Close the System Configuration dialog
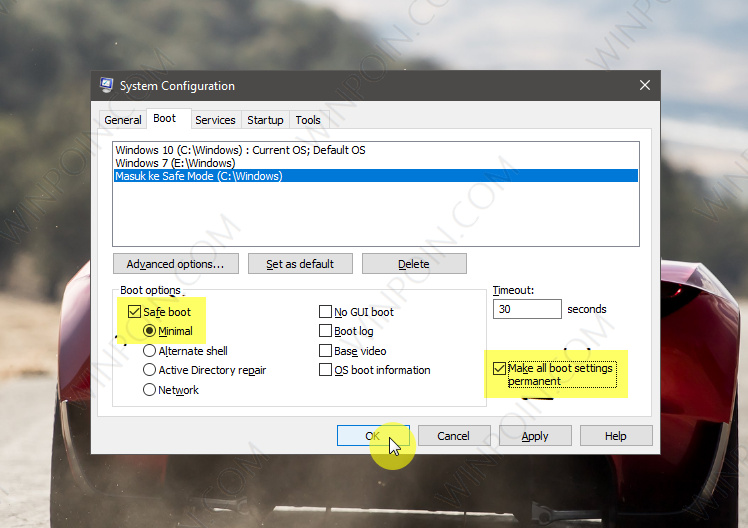Viewport: 748px width, 528px height. pyautogui.click(x=644, y=85)
